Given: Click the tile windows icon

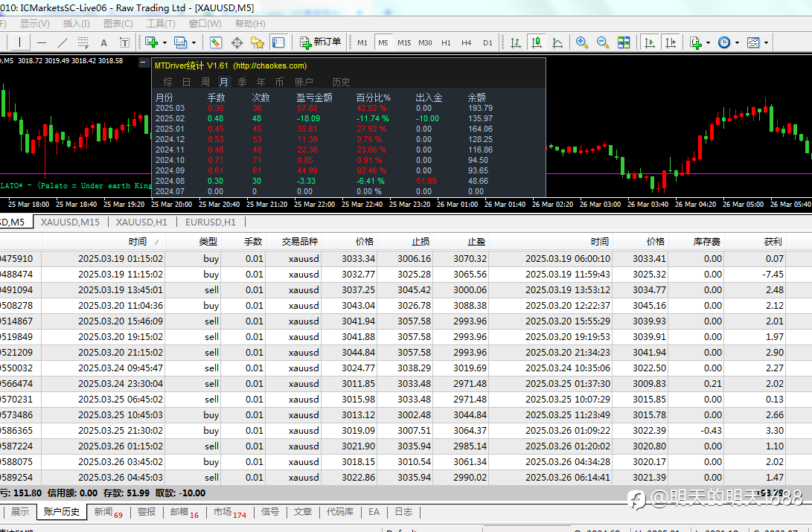Looking at the screenshot, I should coord(624,42).
